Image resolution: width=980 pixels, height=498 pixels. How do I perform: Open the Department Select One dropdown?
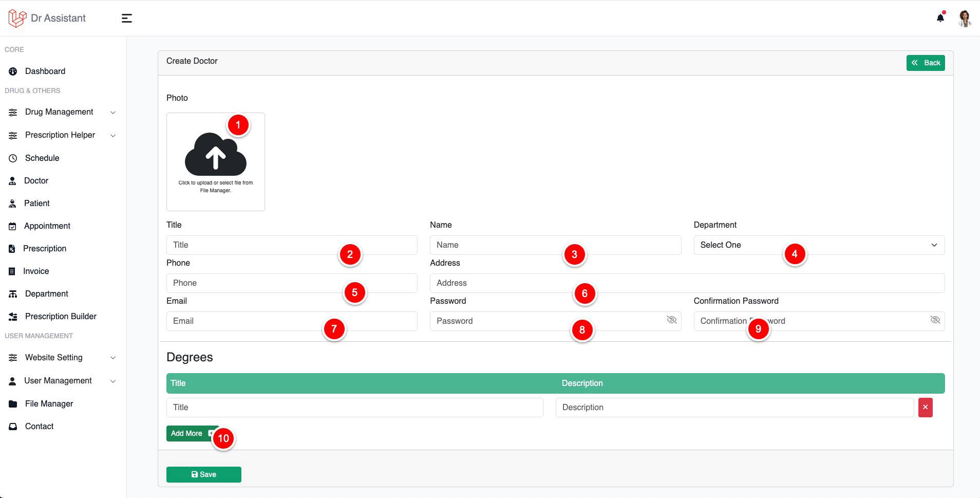[818, 245]
